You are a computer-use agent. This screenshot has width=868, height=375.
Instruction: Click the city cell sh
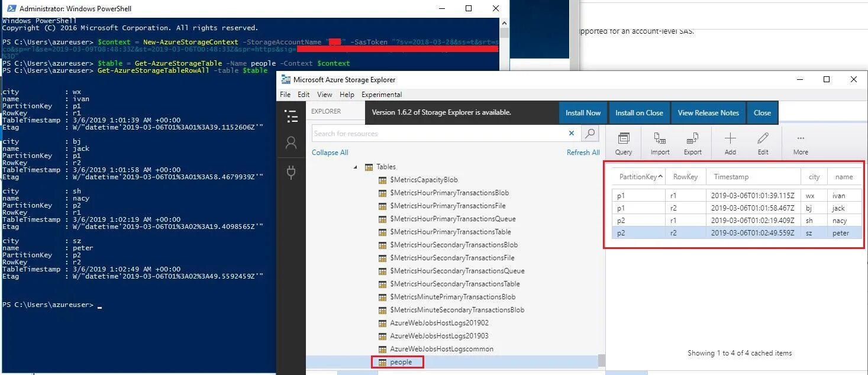pyautogui.click(x=814, y=221)
